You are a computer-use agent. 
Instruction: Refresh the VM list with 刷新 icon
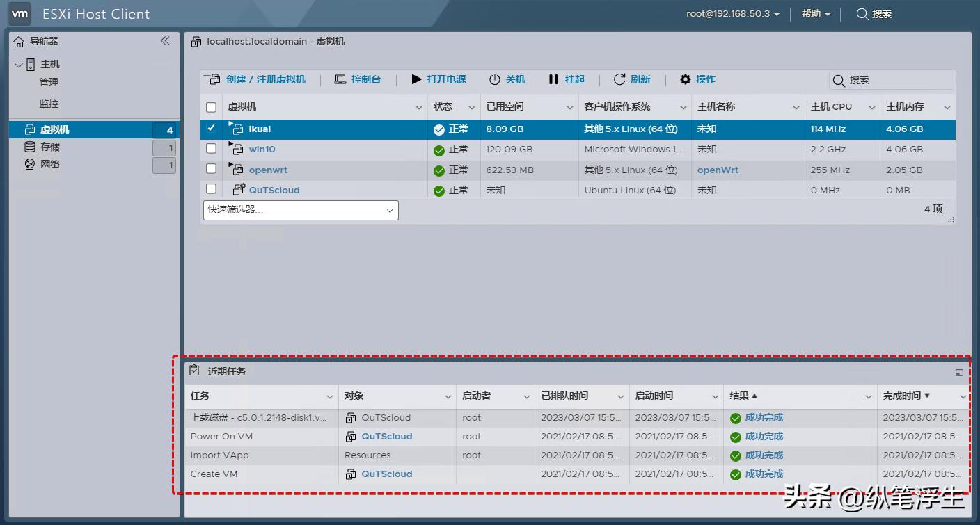tap(619, 80)
